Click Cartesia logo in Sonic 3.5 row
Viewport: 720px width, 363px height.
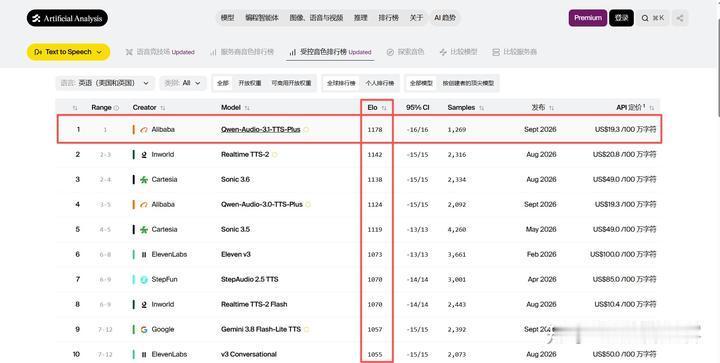(x=144, y=229)
